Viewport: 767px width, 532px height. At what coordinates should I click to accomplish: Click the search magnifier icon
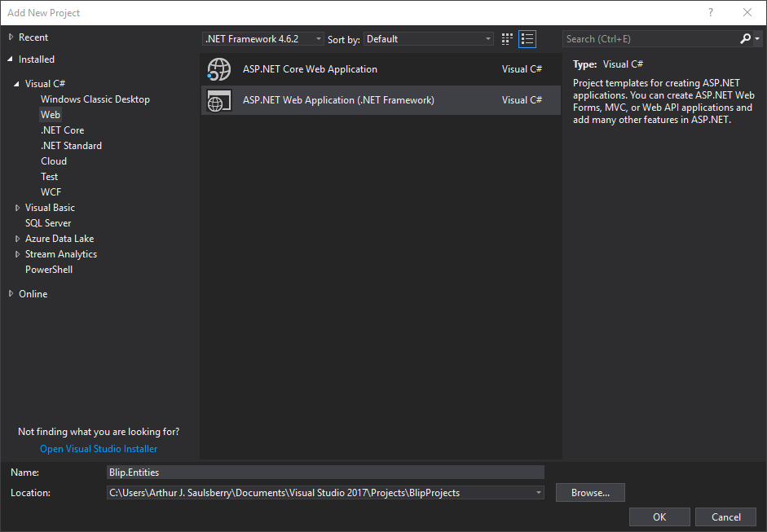click(746, 38)
